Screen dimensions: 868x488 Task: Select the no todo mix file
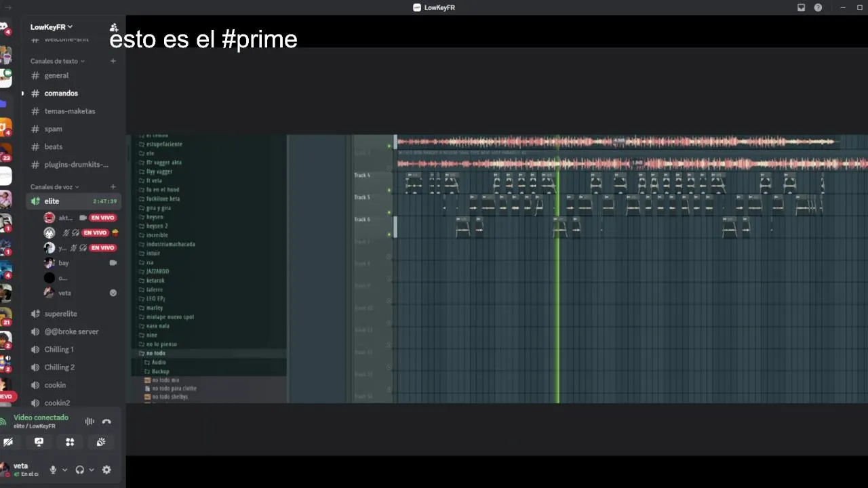tap(165, 380)
